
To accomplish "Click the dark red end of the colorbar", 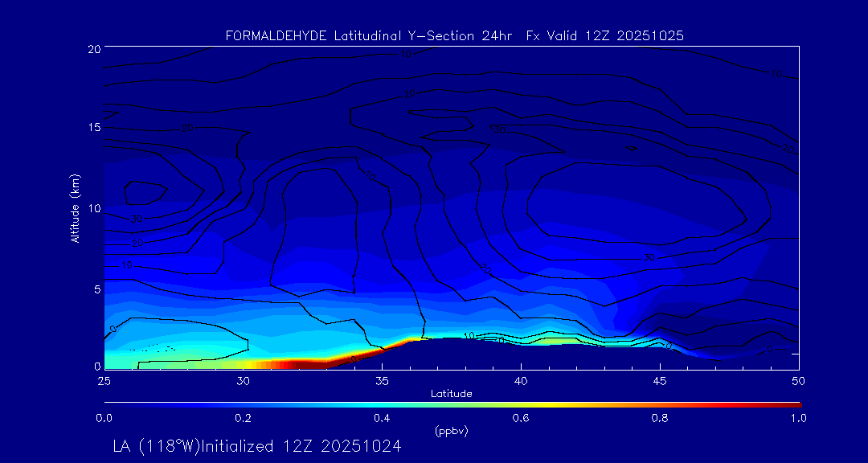I will [x=792, y=405].
